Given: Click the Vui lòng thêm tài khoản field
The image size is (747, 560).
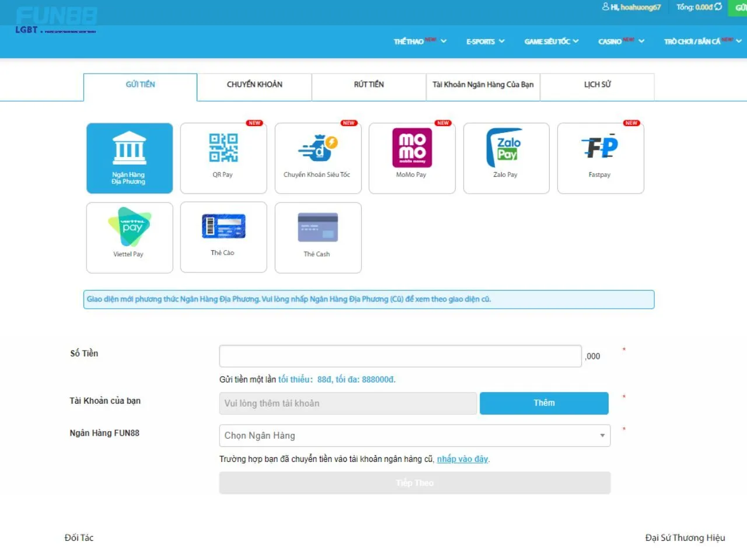Looking at the screenshot, I should click(x=348, y=403).
